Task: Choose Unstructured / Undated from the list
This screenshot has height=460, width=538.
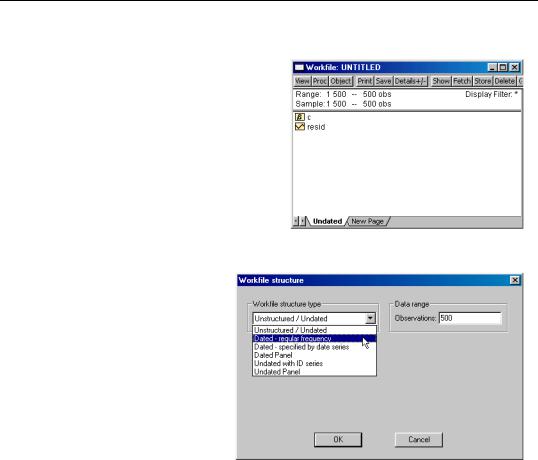Action: pos(314,330)
